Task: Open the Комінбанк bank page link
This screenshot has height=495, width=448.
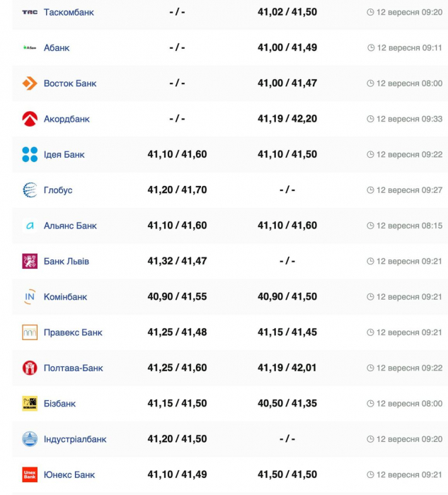Action: pos(65,297)
